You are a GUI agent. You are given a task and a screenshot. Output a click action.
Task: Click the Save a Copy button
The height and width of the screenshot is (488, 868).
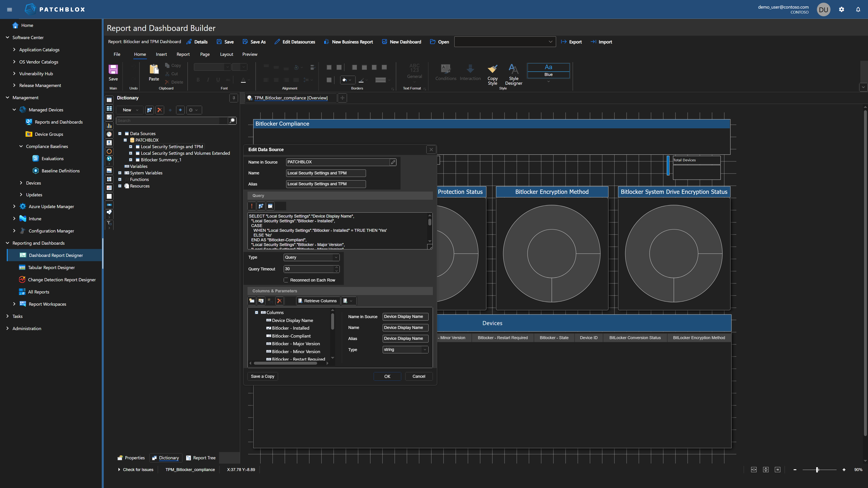(x=262, y=376)
